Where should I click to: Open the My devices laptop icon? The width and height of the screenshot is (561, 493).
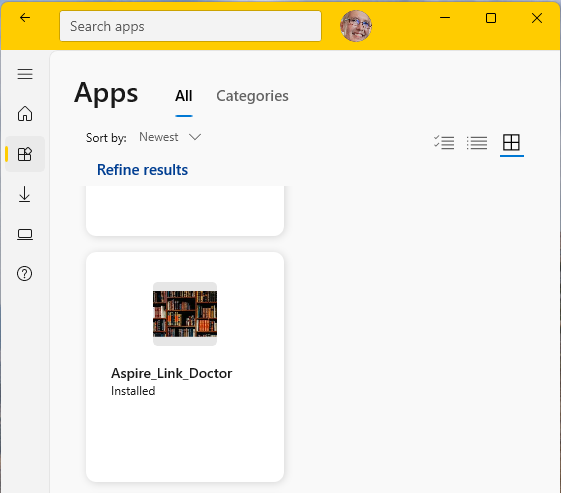25,234
